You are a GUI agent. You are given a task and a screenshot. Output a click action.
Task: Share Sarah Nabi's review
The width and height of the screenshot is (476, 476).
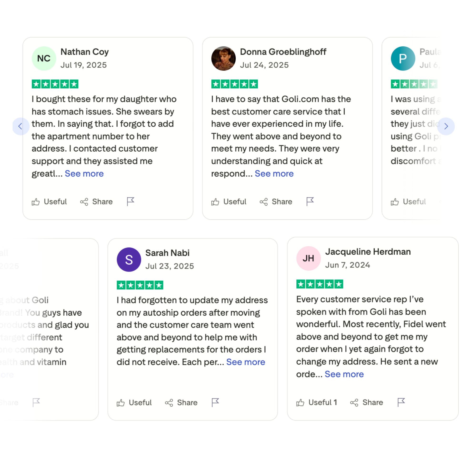coord(181,403)
